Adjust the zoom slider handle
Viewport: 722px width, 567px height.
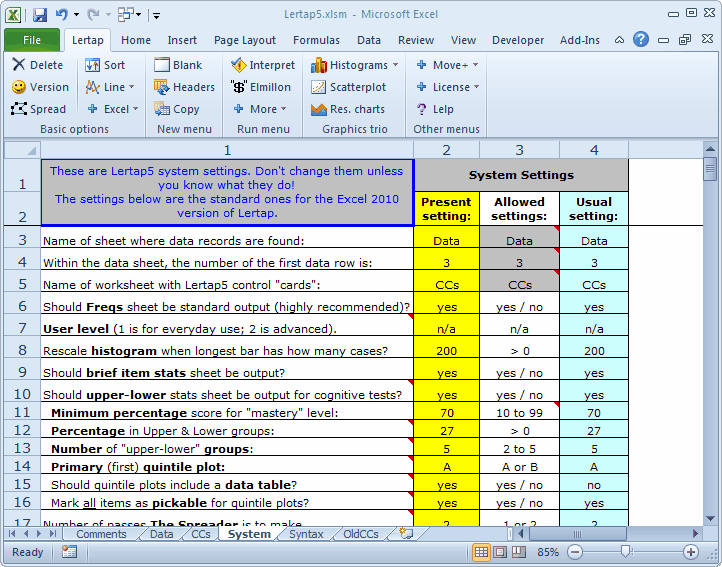625,551
